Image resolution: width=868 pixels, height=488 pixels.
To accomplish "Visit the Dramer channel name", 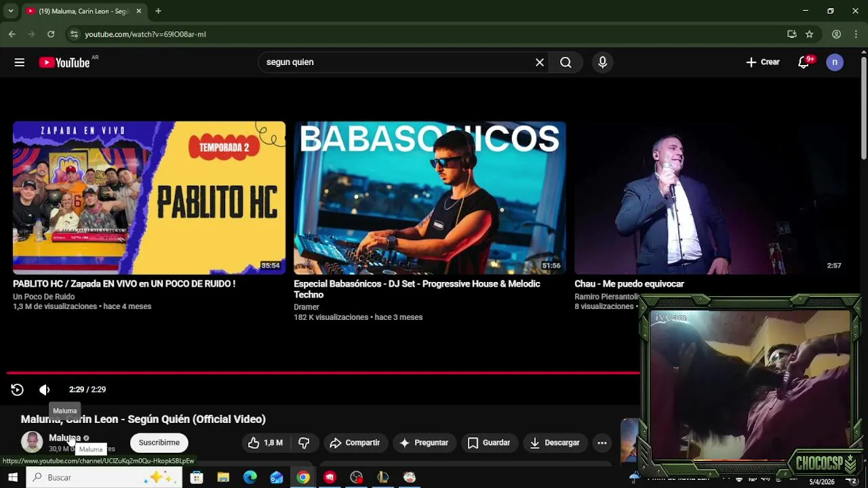I will click(x=307, y=307).
